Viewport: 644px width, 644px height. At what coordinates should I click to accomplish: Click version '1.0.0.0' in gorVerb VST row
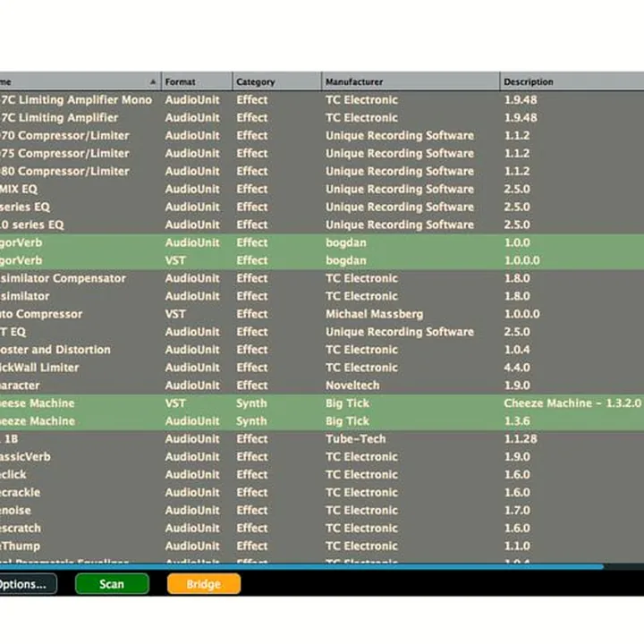(x=522, y=260)
